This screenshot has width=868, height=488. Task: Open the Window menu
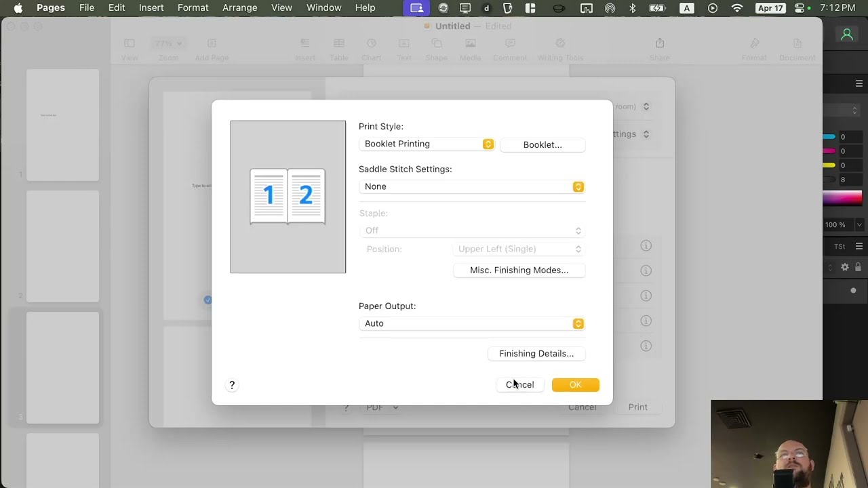tap(324, 8)
